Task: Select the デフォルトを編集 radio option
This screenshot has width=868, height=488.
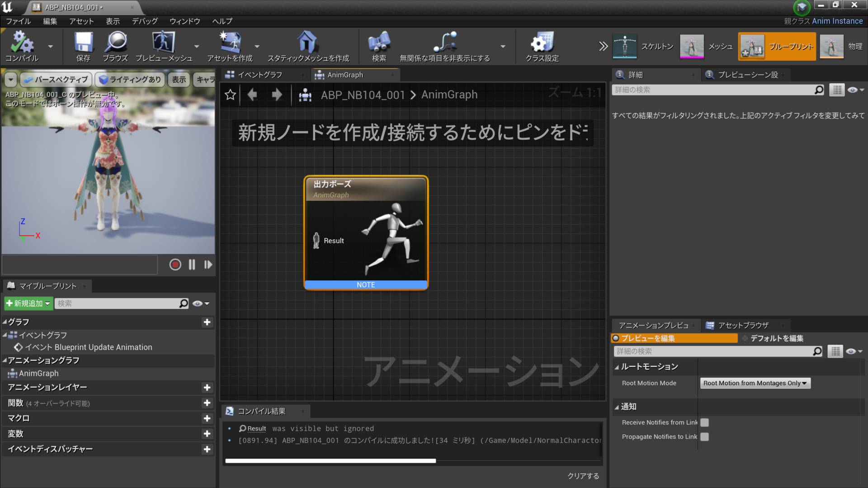Action: pos(773,338)
